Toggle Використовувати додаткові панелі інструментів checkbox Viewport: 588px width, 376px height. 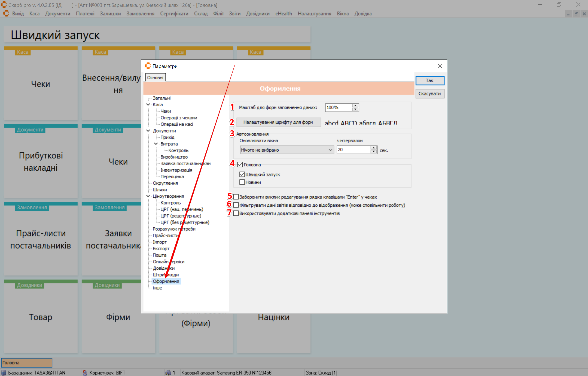click(236, 213)
